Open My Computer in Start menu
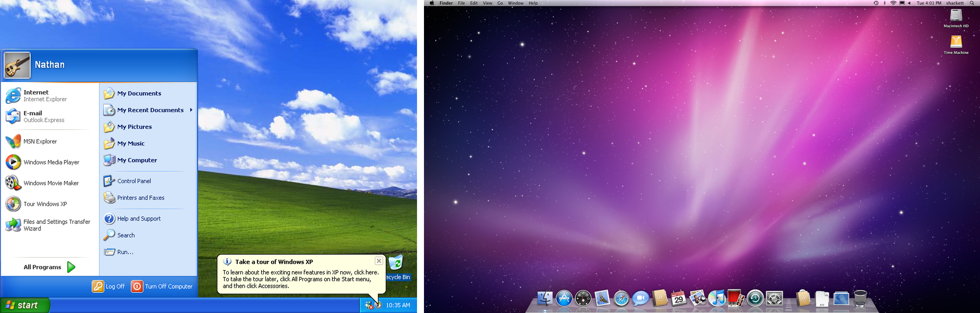 tap(148, 160)
